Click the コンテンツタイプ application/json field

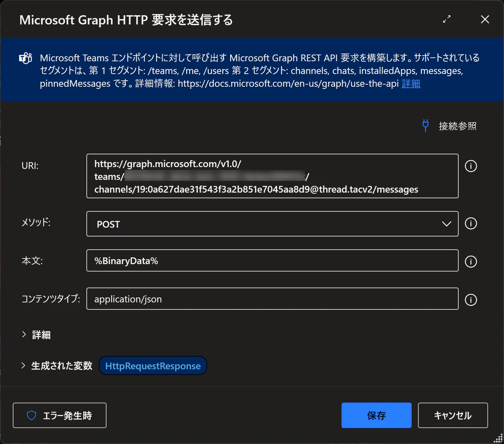pos(272,299)
